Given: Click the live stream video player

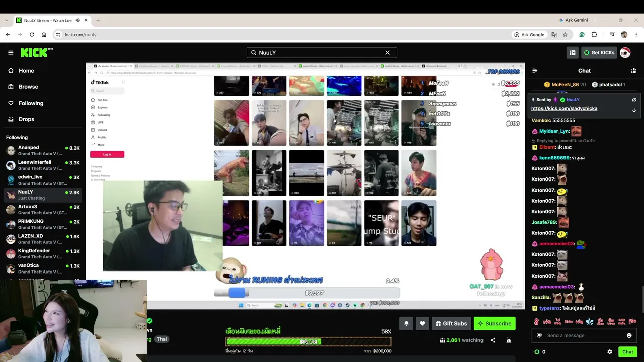Looking at the screenshot, I should (x=305, y=186).
